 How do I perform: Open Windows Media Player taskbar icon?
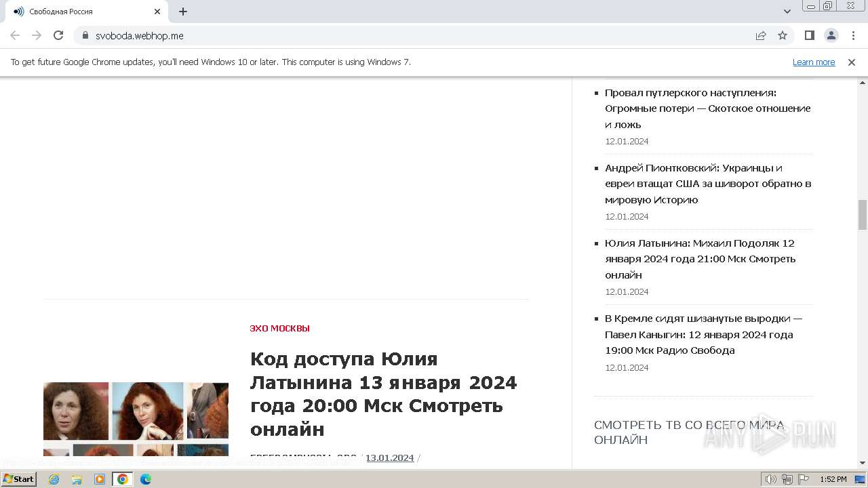(100, 479)
